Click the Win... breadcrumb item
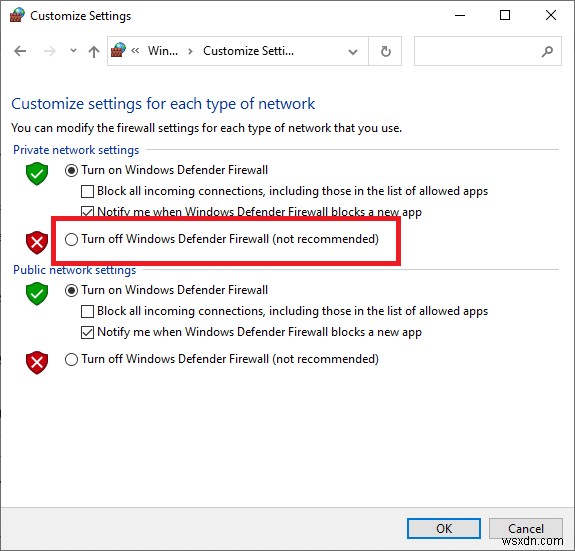This screenshot has width=575, height=551. (163, 51)
